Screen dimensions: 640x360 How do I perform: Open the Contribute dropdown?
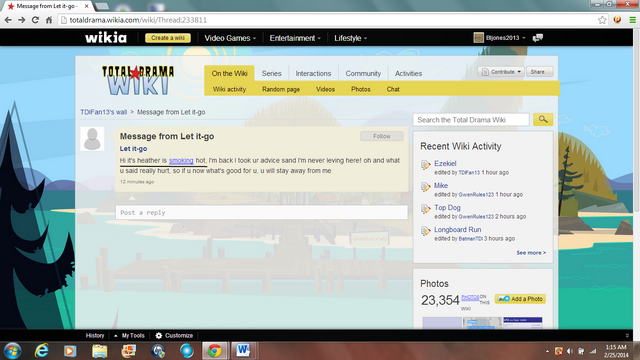(x=501, y=72)
